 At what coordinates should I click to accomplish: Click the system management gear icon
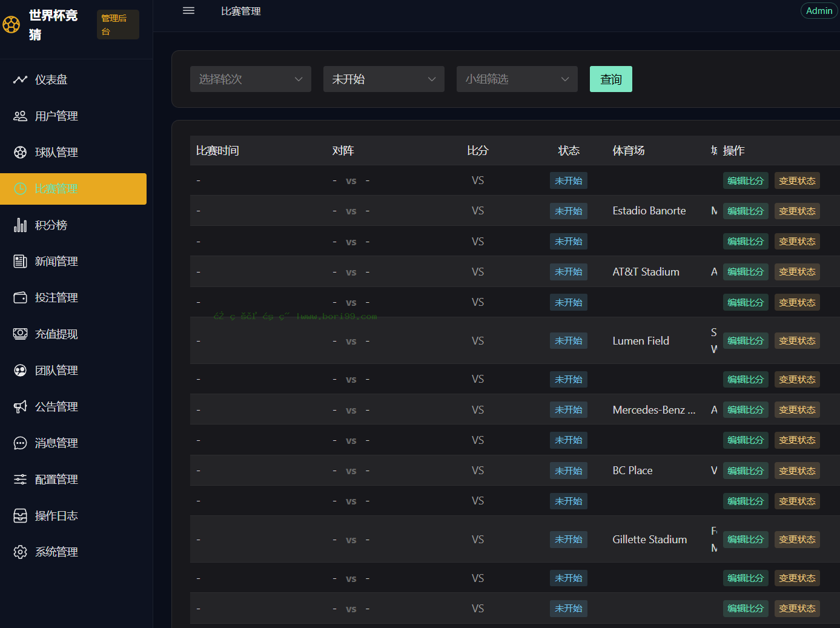click(x=21, y=552)
